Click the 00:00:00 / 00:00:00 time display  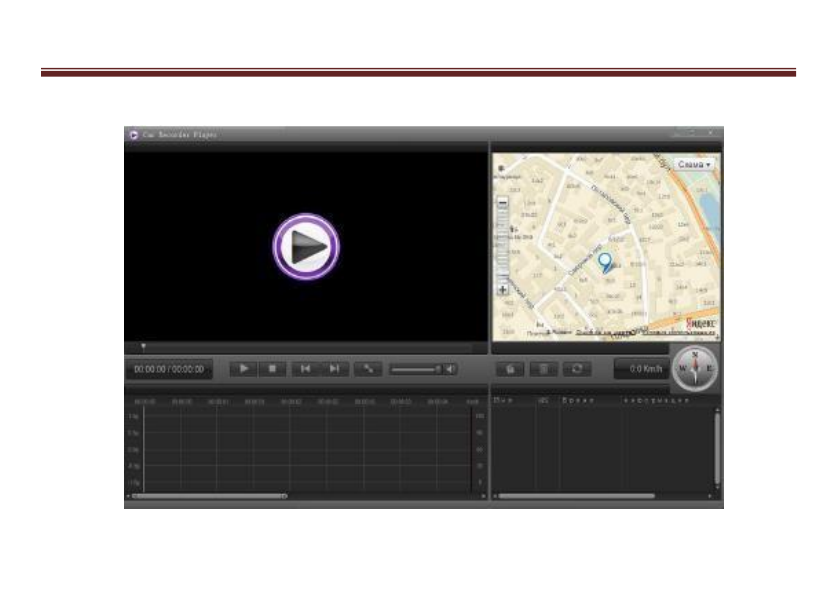tap(169, 369)
